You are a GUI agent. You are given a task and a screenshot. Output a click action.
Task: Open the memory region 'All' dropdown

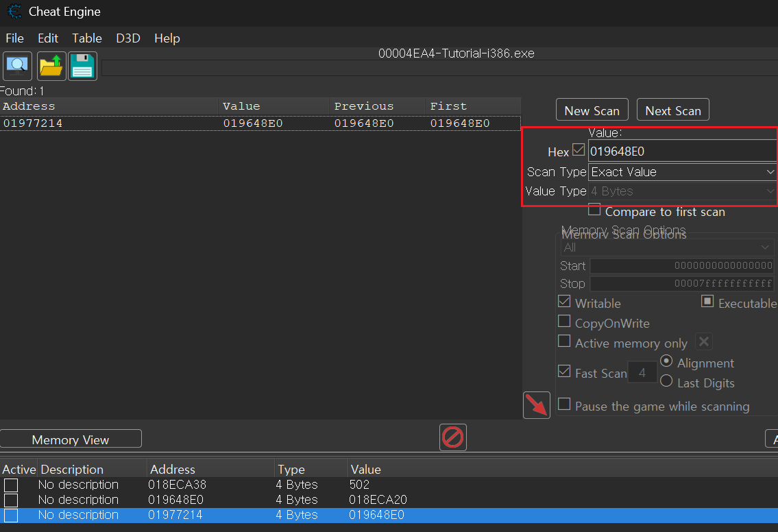[x=667, y=247]
